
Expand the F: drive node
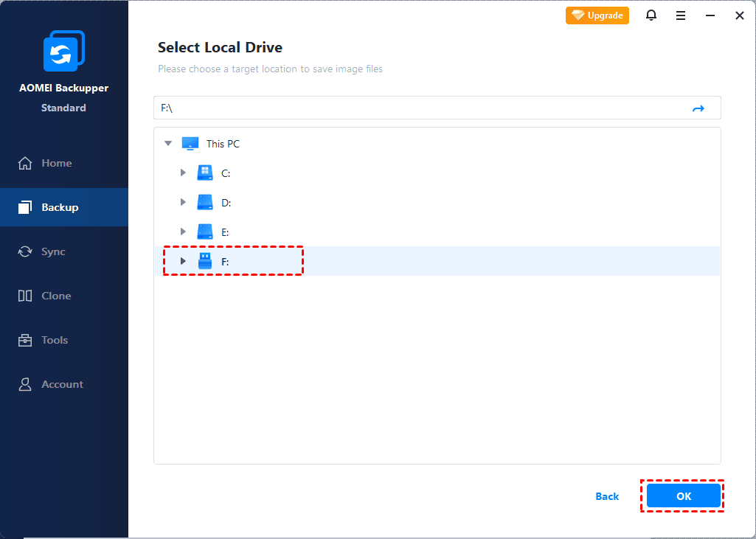point(183,261)
